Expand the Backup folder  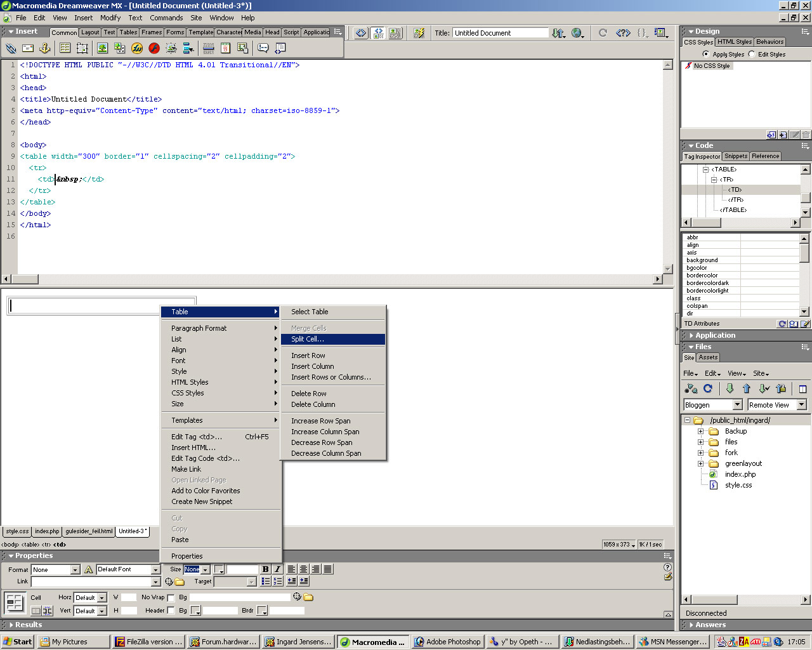[701, 432]
